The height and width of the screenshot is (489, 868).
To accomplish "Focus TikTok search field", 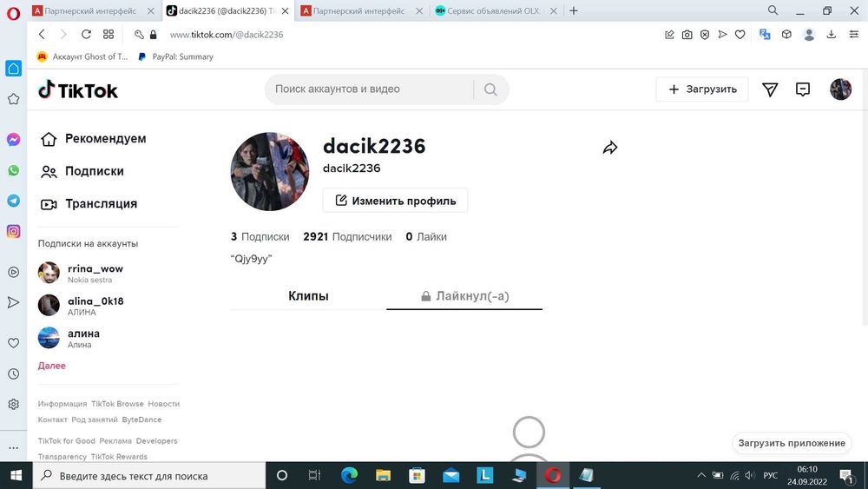I will click(x=368, y=89).
